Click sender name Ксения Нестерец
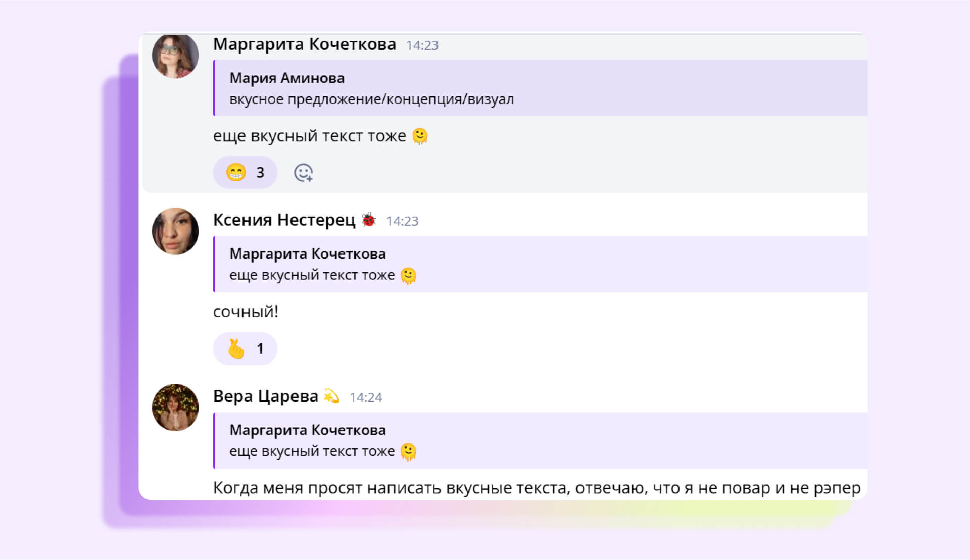 (x=284, y=220)
